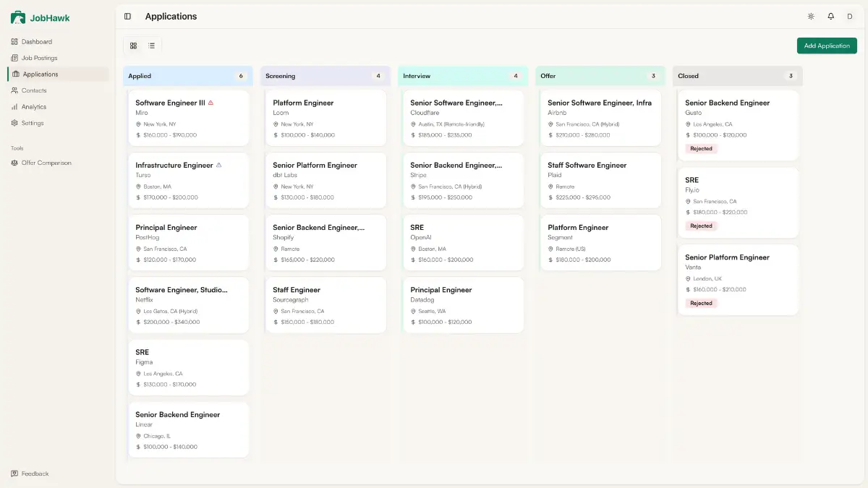Open Principal Engineer PostHog card
This screenshot has width=868, height=488.
tap(188, 243)
